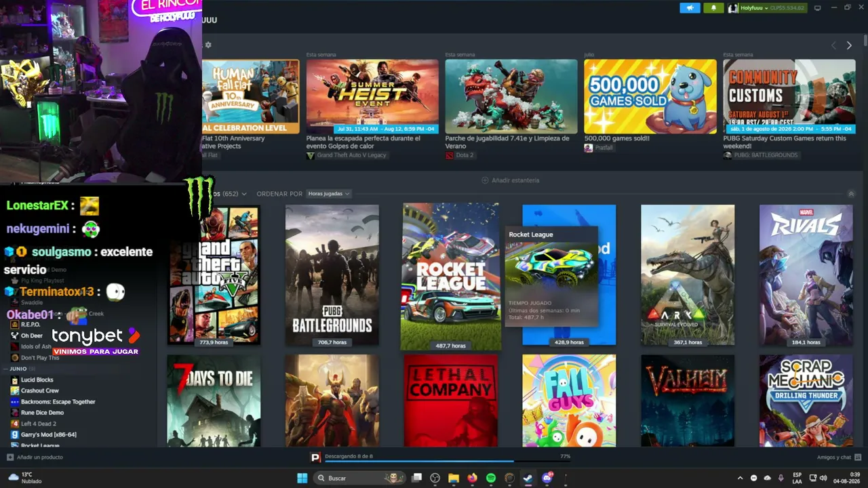Open the Marvel Rivals game cover
The width and height of the screenshot is (868, 488).
click(806, 274)
